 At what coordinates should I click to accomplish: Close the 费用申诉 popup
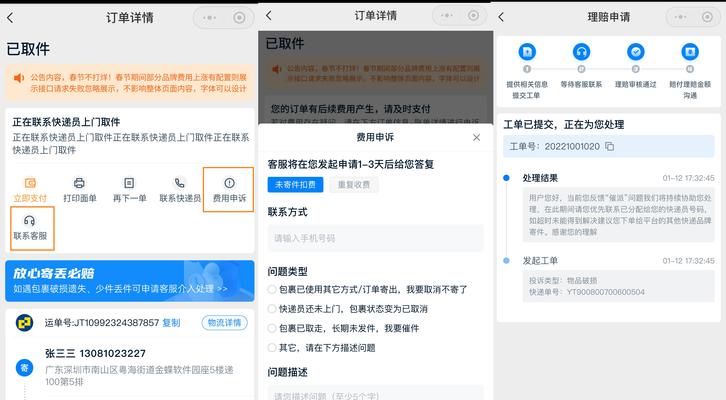(476, 138)
